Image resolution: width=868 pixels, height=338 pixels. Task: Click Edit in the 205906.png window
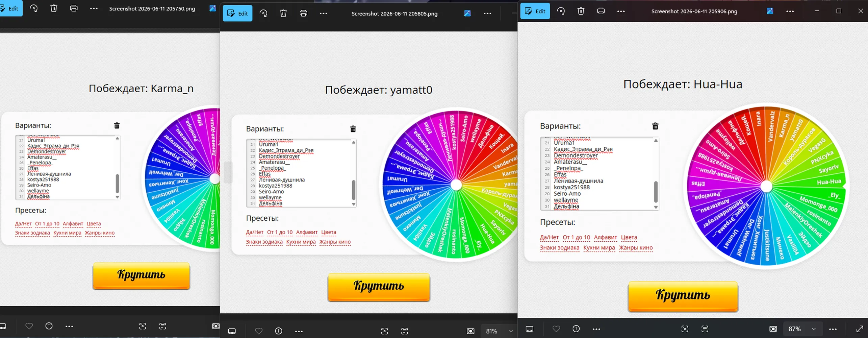coord(535,11)
